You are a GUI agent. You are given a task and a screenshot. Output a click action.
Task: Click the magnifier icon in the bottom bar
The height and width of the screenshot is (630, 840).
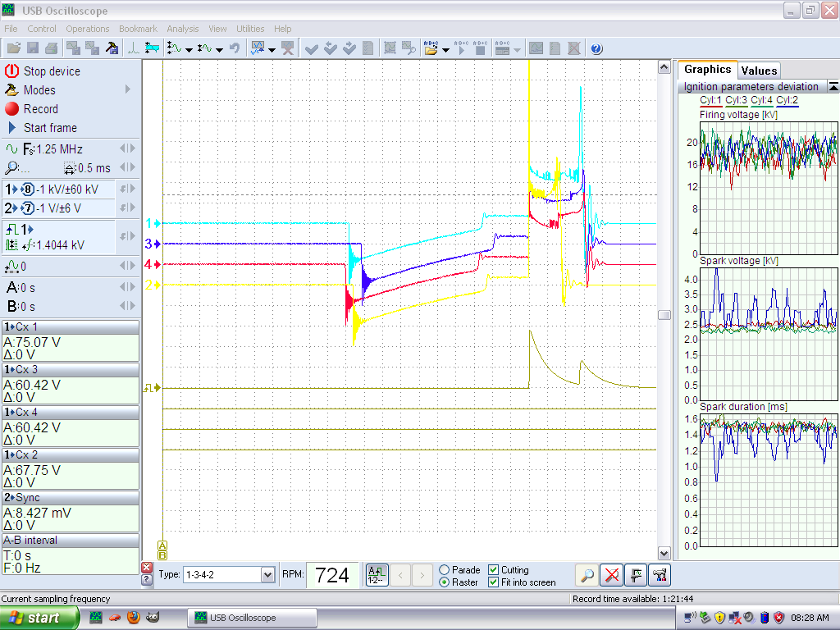[x=586, y=575]
